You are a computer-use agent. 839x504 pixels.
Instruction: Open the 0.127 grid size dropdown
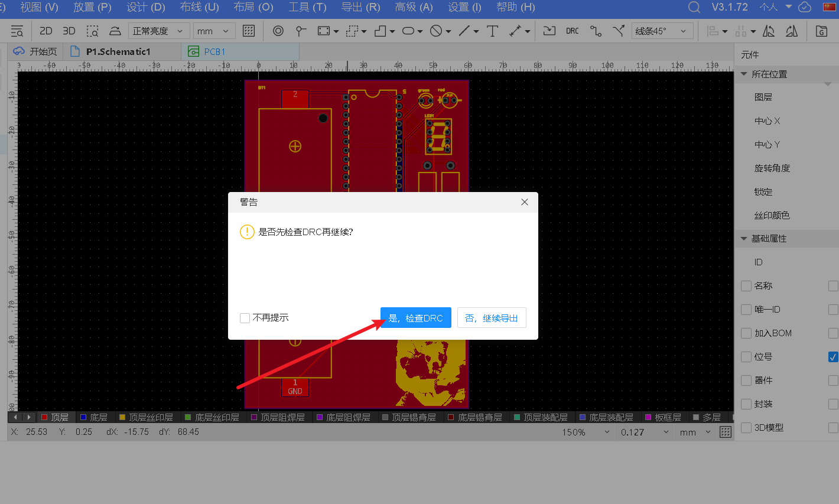(645, 433)
